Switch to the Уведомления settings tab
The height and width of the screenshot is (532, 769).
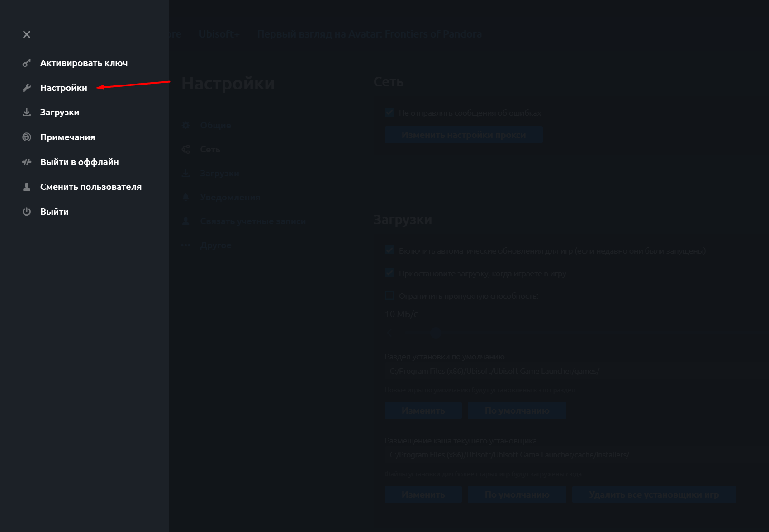pyautogui.click(x=230, y=197)
